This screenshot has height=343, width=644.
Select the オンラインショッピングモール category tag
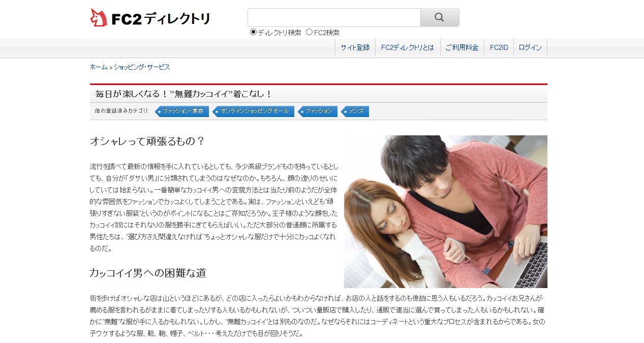click(253, 111)
